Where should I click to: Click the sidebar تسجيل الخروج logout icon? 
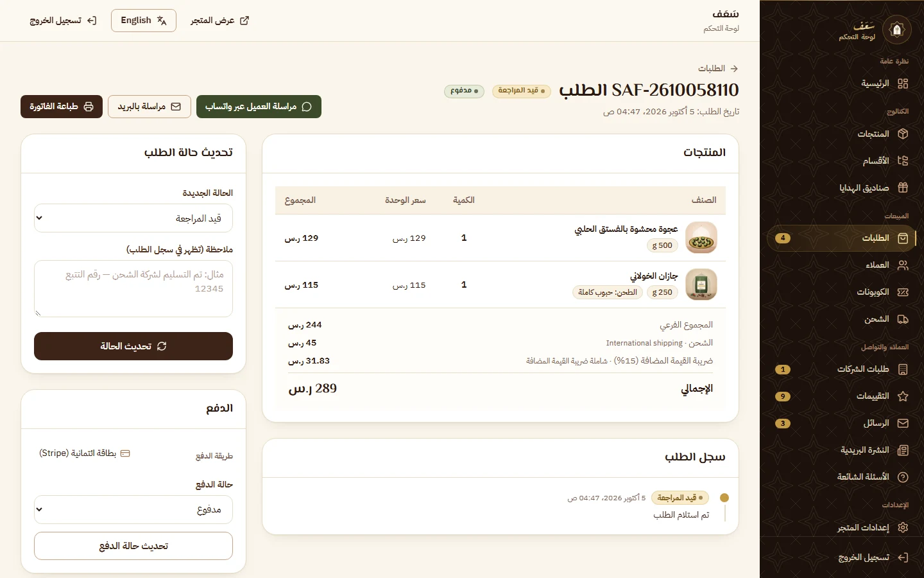point(903,557)
